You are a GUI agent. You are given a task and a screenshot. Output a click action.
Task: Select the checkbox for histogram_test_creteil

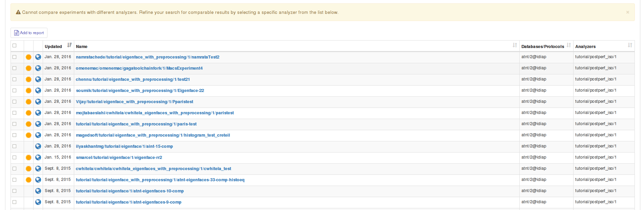click(x=15, y=135)
